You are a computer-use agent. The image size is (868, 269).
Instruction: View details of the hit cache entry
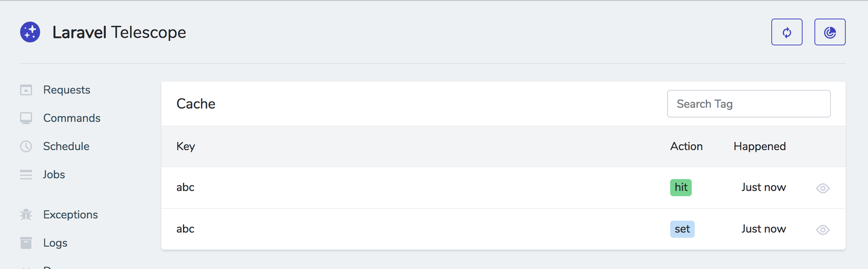coord(823,188)
